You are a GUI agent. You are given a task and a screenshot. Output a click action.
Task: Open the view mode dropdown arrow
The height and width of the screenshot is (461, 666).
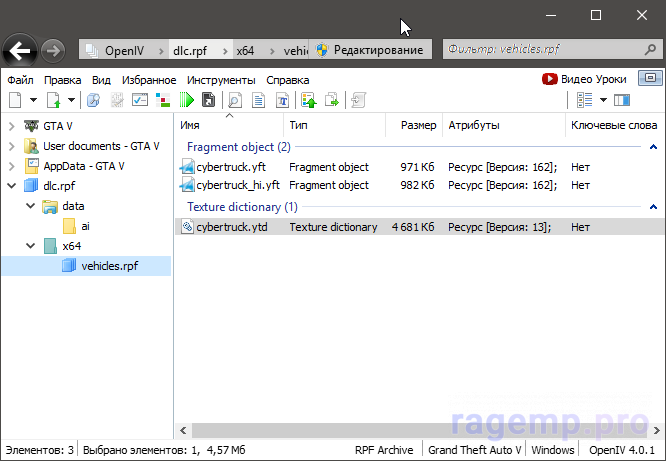(x=603, y=100)
